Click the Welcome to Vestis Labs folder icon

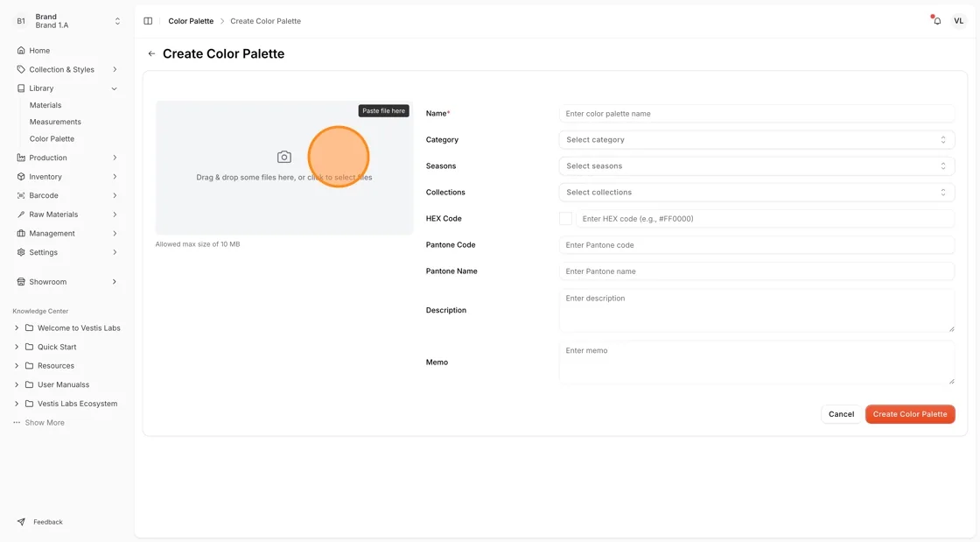[30, 327]
